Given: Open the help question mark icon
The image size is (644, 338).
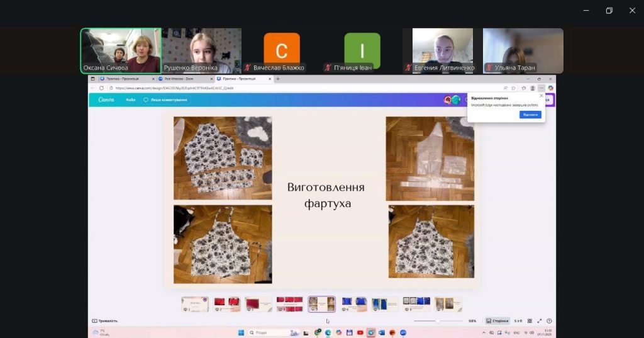Looking at the screenshot, I should click(x=549, y=320).
